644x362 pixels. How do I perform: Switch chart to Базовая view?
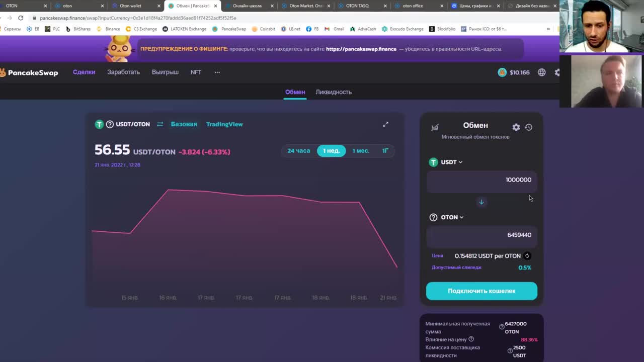pos(184,124)
